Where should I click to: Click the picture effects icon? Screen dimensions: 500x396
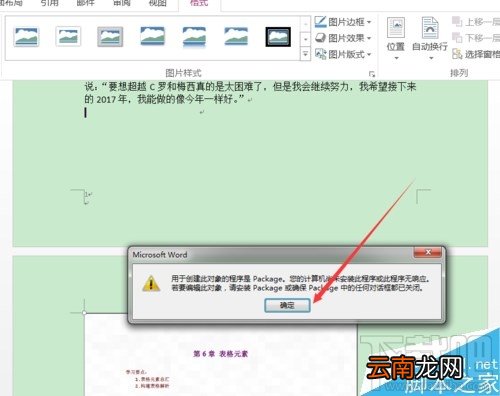pos(320,38)
